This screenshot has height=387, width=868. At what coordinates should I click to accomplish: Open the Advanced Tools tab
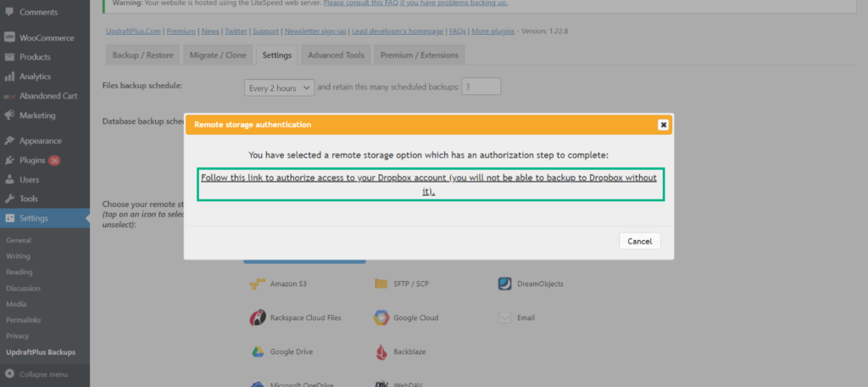coord(336,55)
